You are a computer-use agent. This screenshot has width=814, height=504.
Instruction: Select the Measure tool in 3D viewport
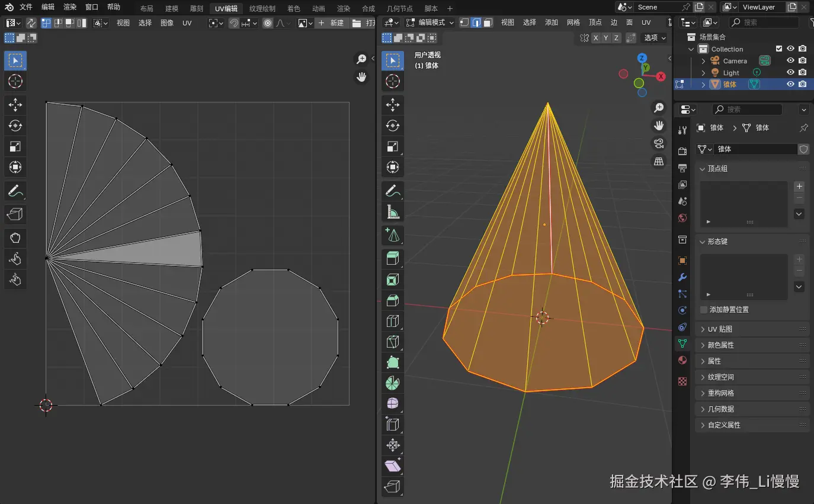[x=392, y=212]
